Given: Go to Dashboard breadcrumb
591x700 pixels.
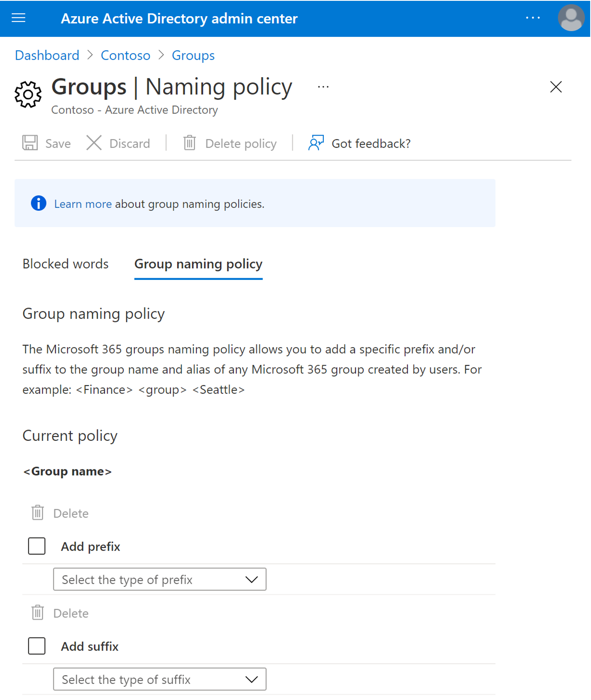Looking at the screenshot, I should 47,55.
